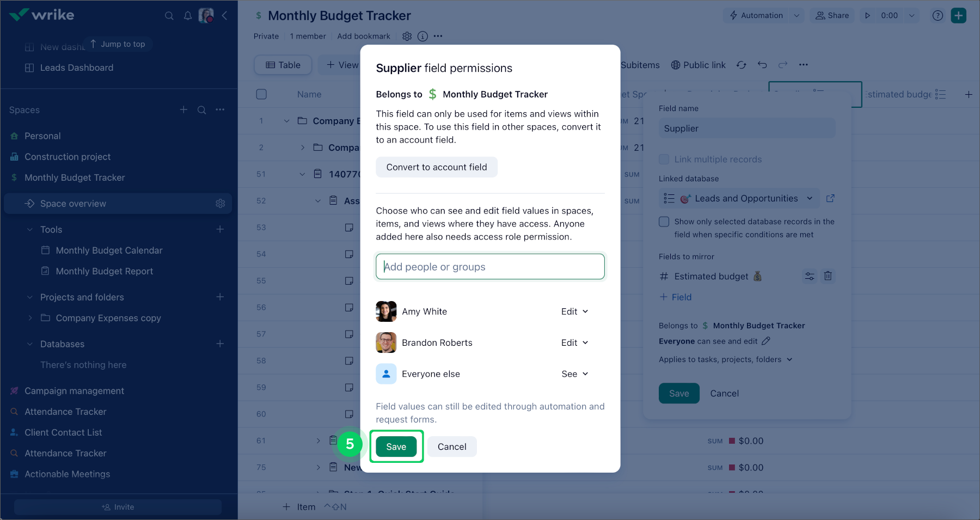Click the info icon near bookmark

(422, 36)
